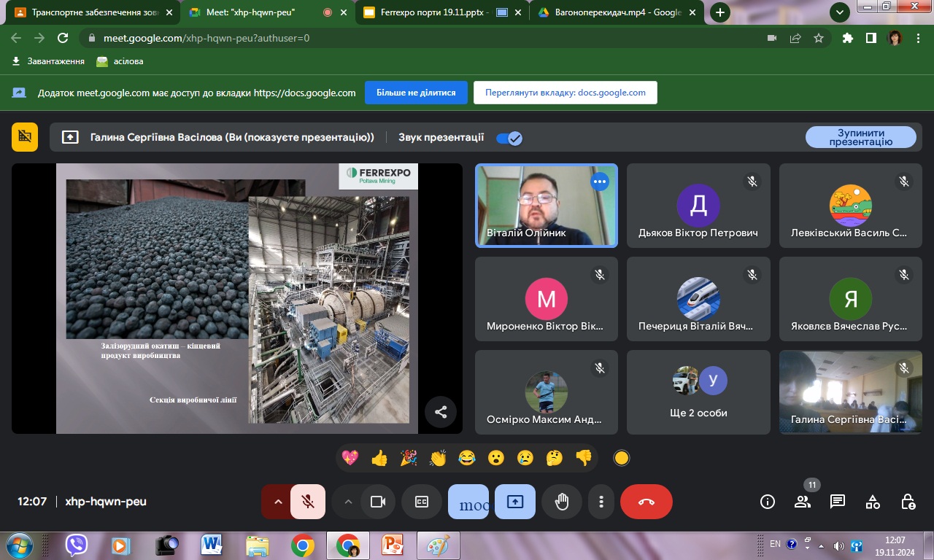This screenshot has width=934, height=560.
Task: Click the share icon on the presentation
Action: click(441, 412)
